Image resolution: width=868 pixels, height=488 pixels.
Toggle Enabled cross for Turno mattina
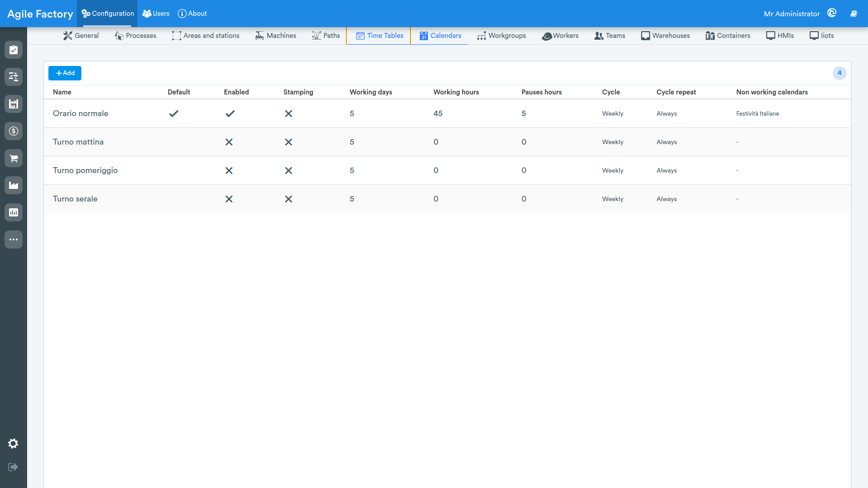tap(229, 142)
